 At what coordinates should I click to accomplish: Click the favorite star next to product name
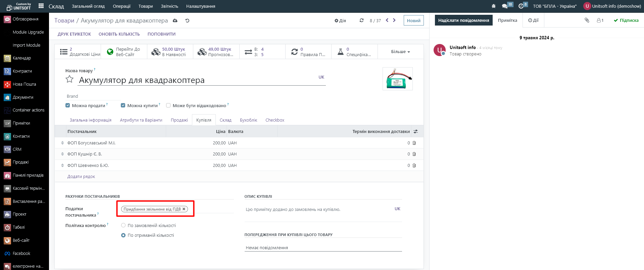(x=69, y=79)
